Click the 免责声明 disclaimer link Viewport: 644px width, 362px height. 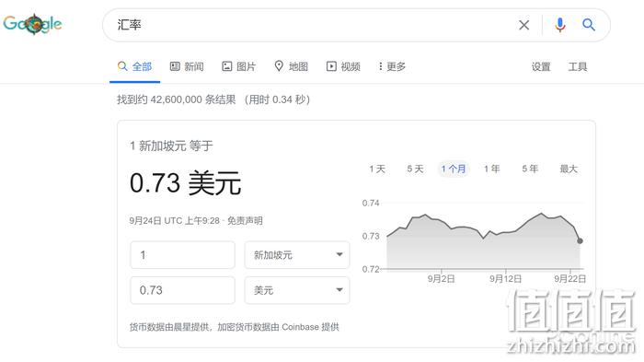(x=245, y=221)
